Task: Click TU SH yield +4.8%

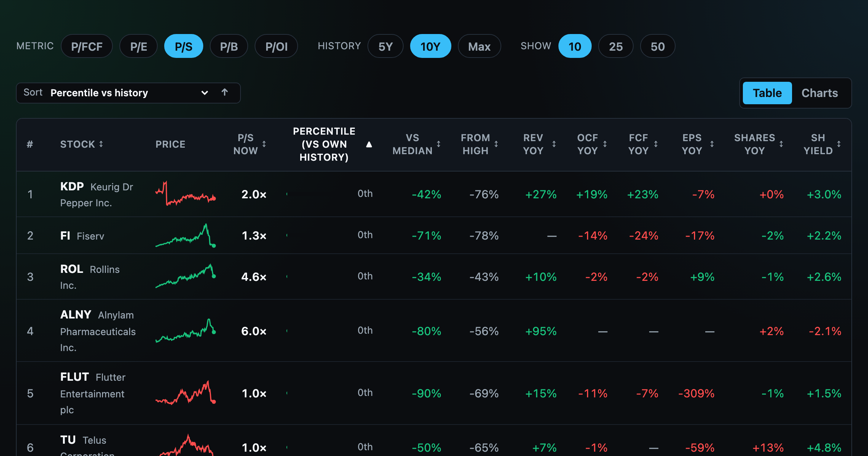Action: pyautogui.click(x=824, y=448)
